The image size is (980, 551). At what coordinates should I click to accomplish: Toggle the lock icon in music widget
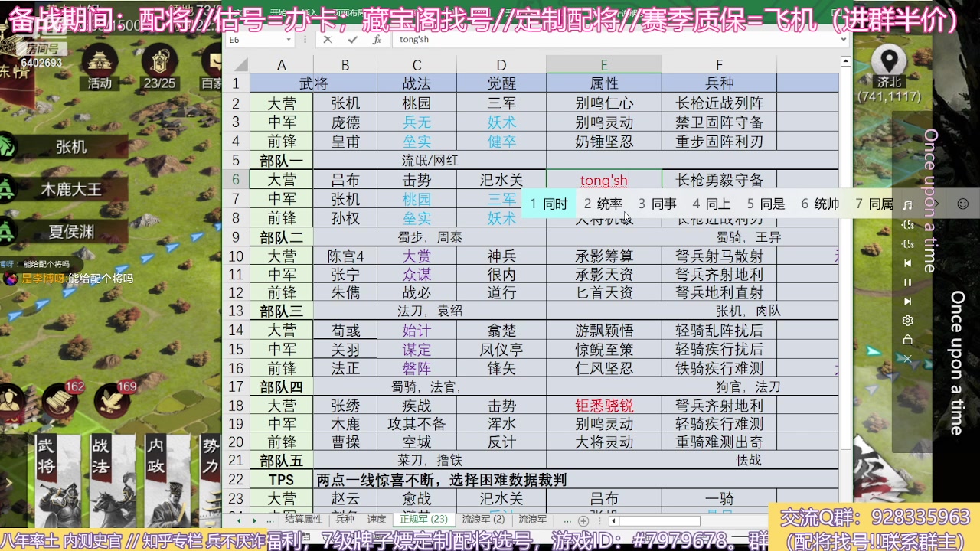point(907,340)
